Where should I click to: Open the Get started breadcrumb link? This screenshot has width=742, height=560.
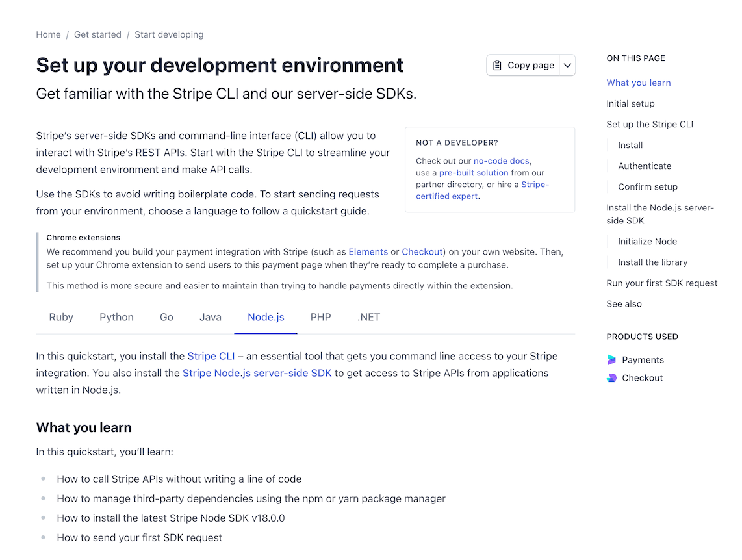tap(97, 34)
